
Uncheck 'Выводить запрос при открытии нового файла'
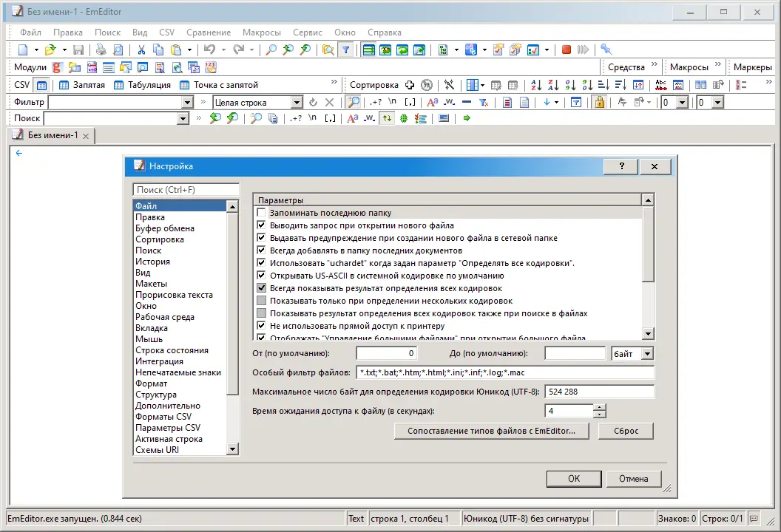(261, 225)
